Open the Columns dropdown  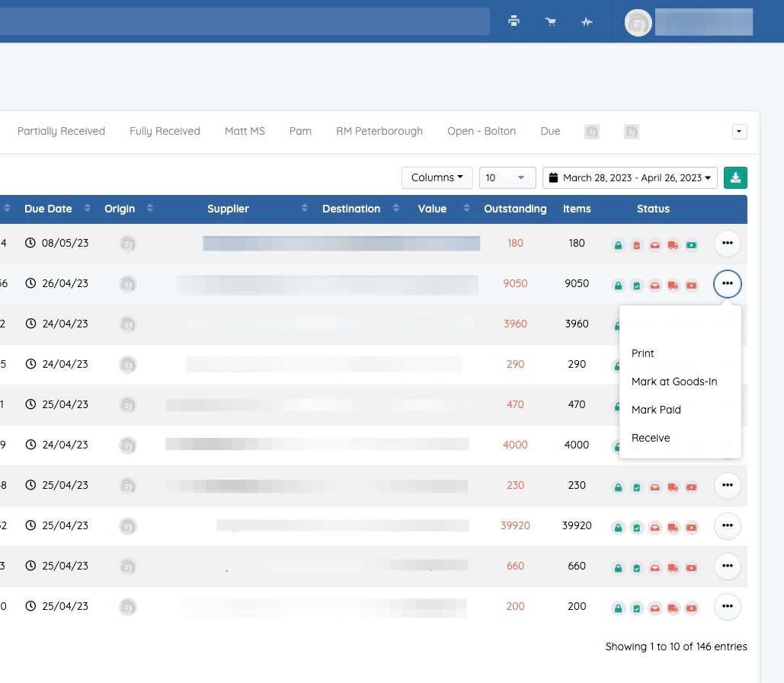[x=437, y=177]
